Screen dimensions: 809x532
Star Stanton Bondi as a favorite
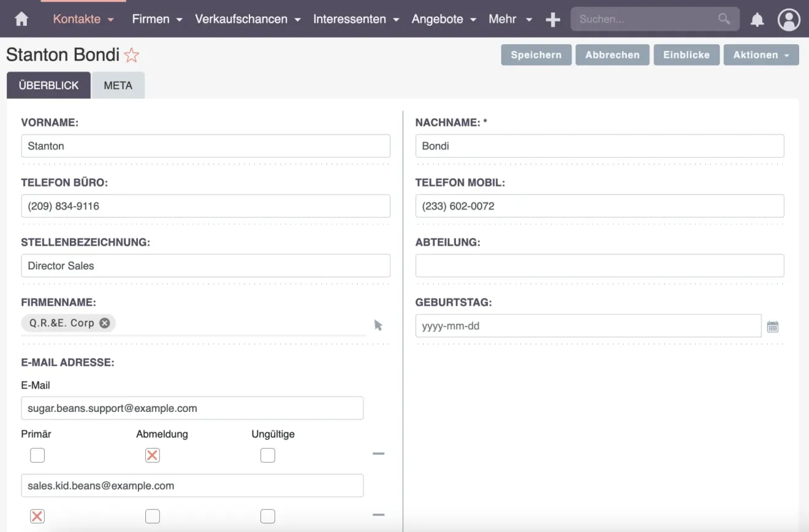click(x=131, y=55)
